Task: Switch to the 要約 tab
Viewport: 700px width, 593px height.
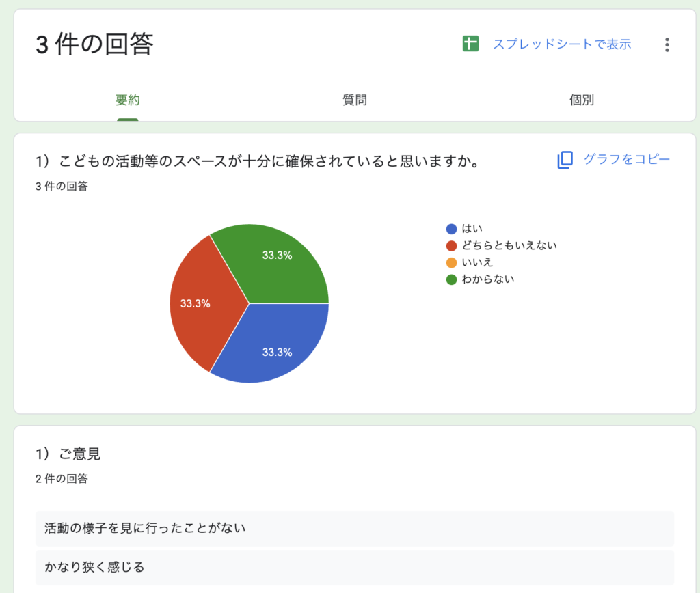Action: pos(128,100)
